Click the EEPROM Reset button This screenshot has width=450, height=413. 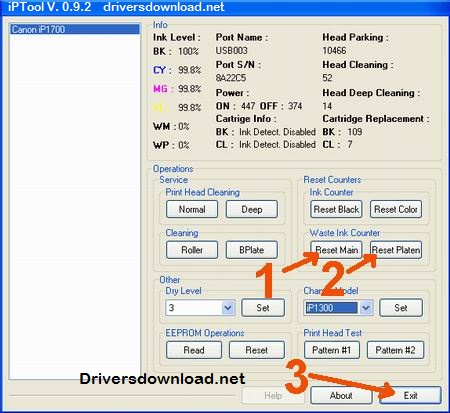(257, 350)
